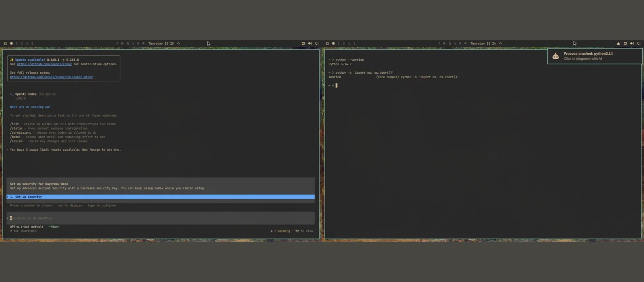644x282 pixels.
Task: Switch to workspace 3 on the 15:24 bar
Action: (344, 44)
